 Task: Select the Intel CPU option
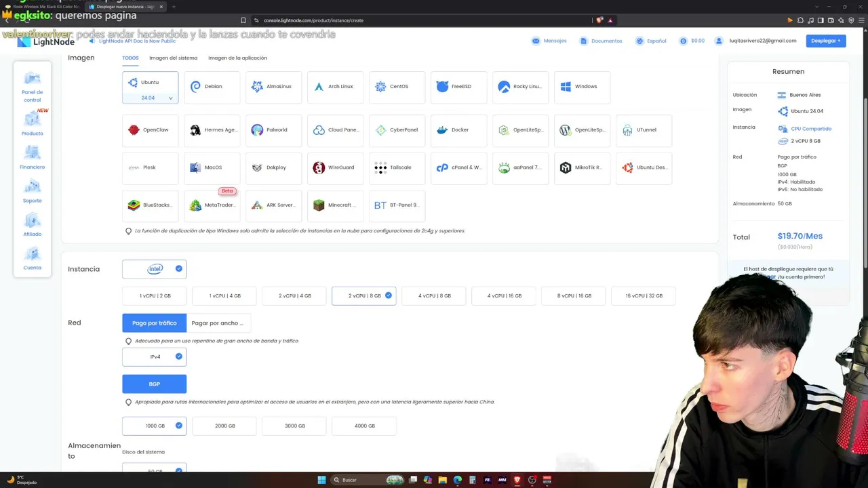click(x=155, y=269)
